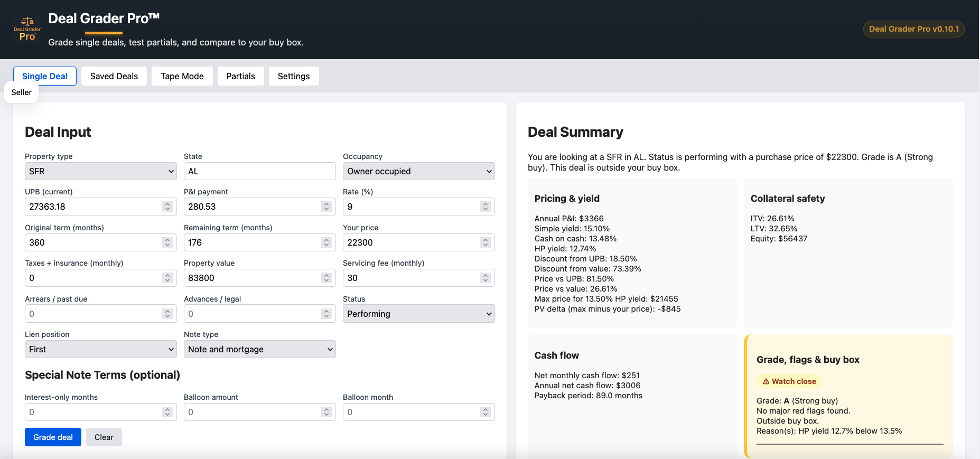The height and width of the screenshot is (459, 980).
Task: Open the Property type dropdown
Action: 101,171
